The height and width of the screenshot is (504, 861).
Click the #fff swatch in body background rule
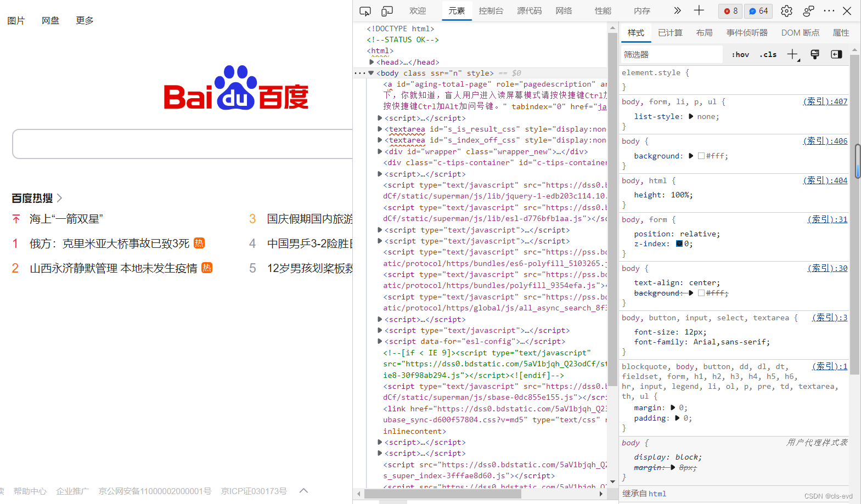coord(701,156)
